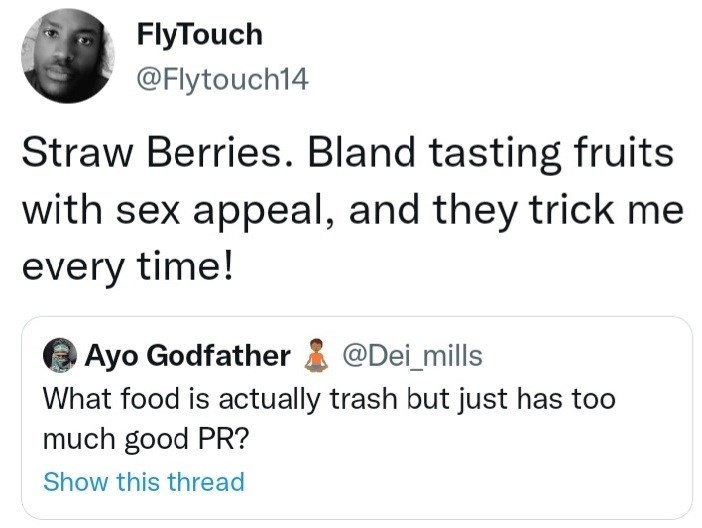Click the word 'Godfather' in the quoted header

218,356
